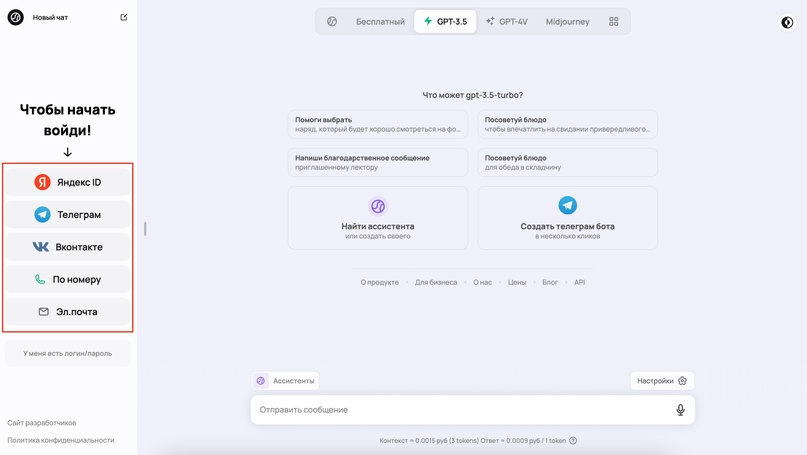This screenshot has height=455, width=807.
Task: Toggle the dark theme icon
Action: point(787,23)
